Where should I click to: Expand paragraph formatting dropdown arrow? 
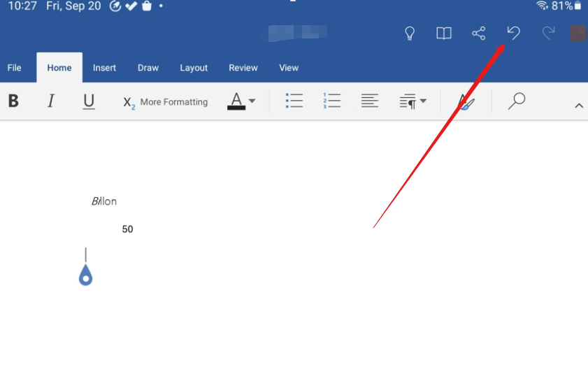point(424,101)
